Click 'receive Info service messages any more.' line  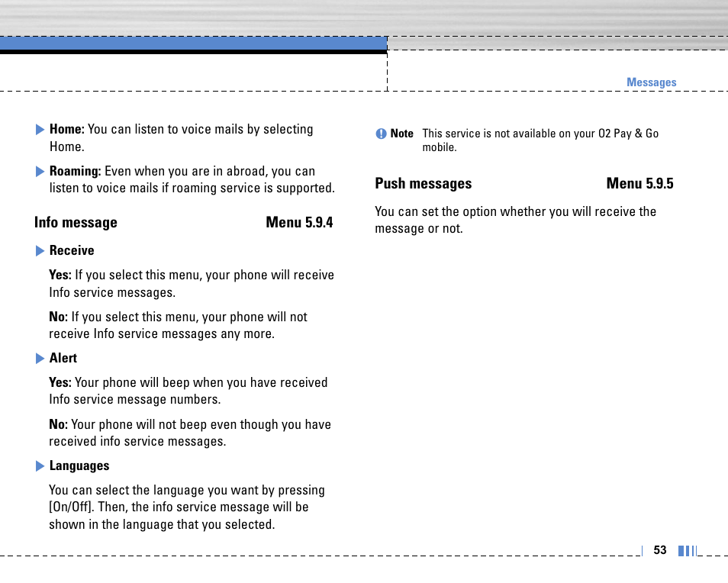(162, 334)
